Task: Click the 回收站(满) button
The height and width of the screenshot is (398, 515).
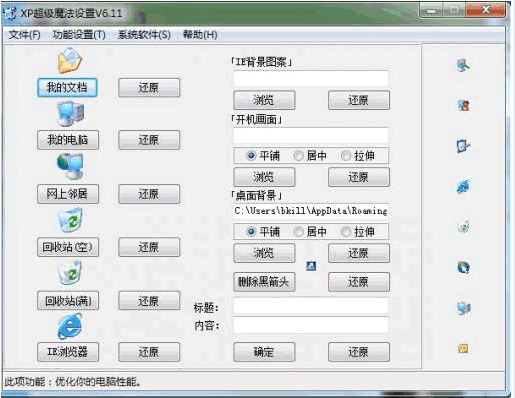Action: (x=68, y=301)
